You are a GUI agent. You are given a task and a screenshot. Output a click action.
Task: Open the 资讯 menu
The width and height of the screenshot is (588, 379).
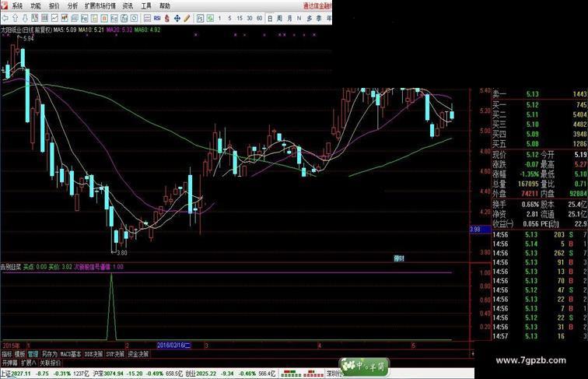(x=128, y=5)
